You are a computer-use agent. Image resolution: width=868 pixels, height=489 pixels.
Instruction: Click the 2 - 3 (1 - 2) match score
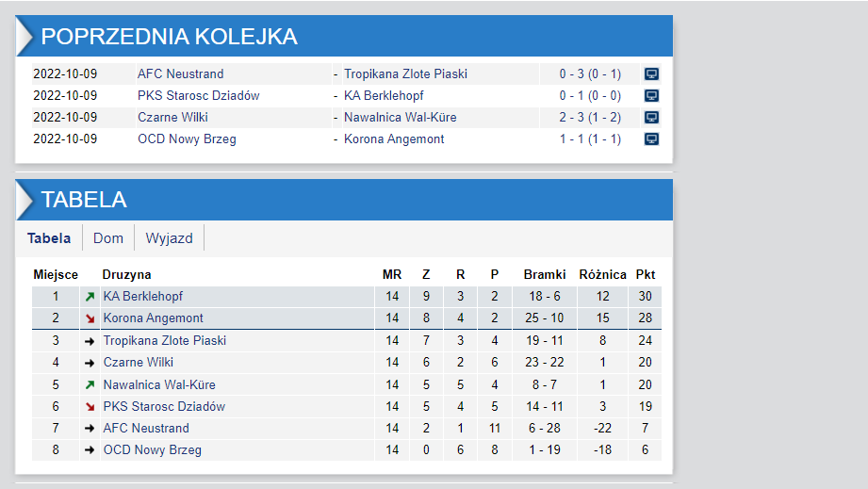591,118
